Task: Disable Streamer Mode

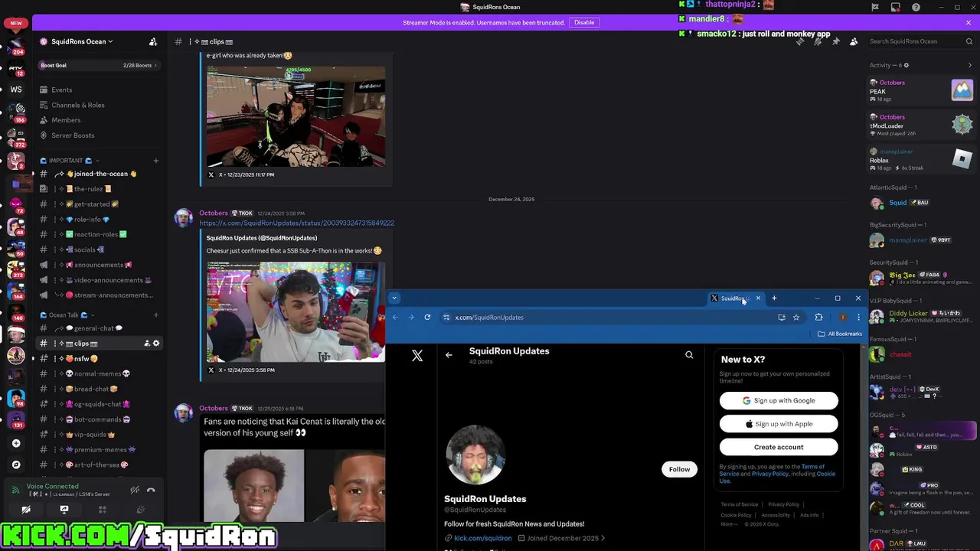Action: (584, 22)
